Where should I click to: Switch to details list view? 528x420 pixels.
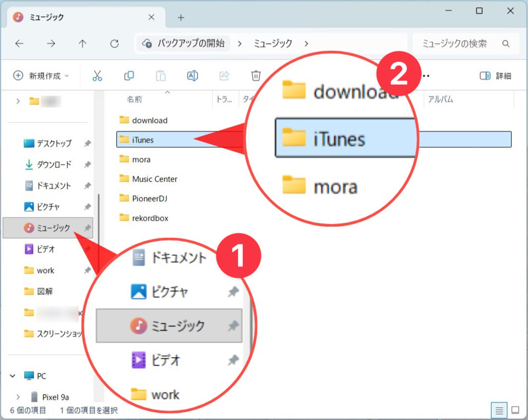(x=499, y=410)
